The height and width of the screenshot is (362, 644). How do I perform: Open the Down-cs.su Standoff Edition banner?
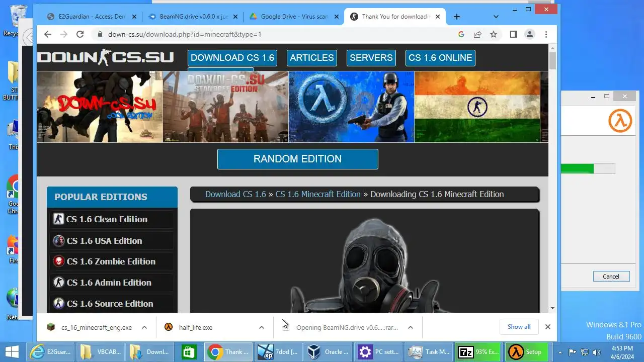[225, 107]
